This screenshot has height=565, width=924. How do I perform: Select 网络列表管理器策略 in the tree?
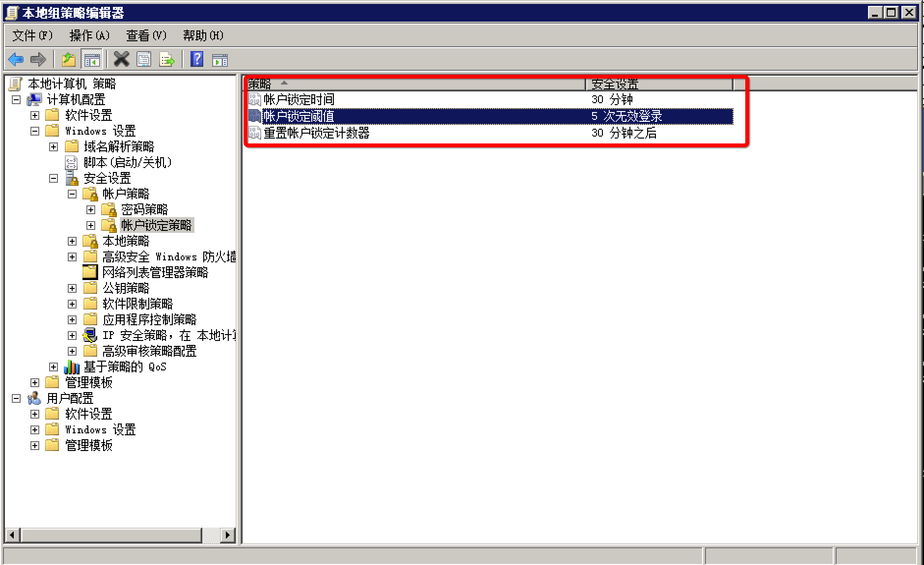click(x=155, y=273)
